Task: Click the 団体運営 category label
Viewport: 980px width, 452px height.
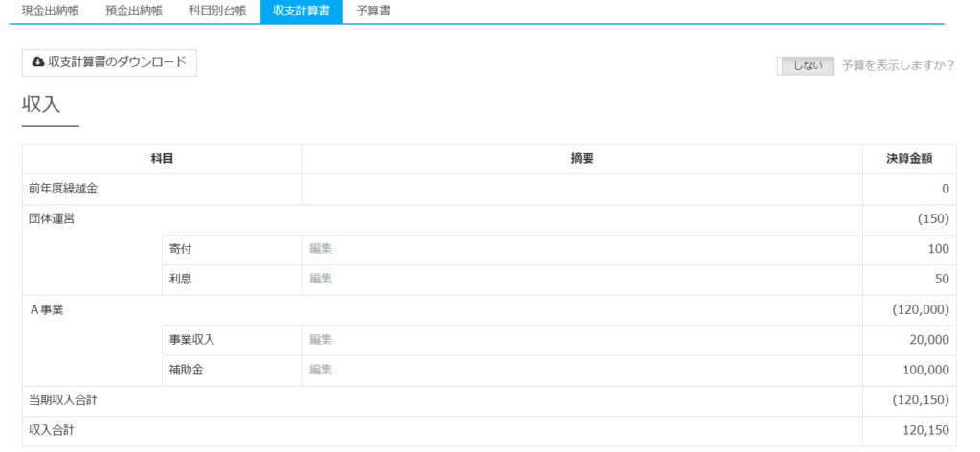Action: click(52, 218)
